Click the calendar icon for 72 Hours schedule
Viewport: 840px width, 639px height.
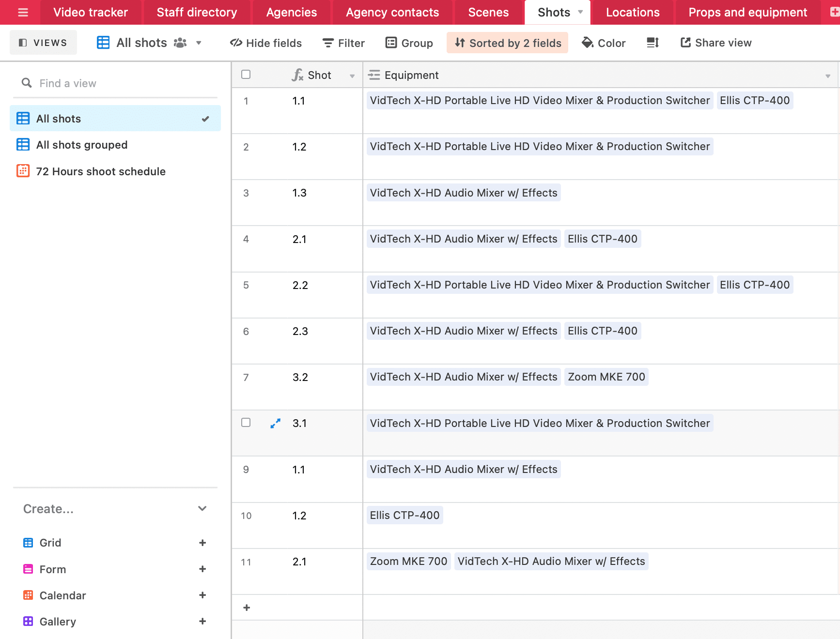click(23, 171)
